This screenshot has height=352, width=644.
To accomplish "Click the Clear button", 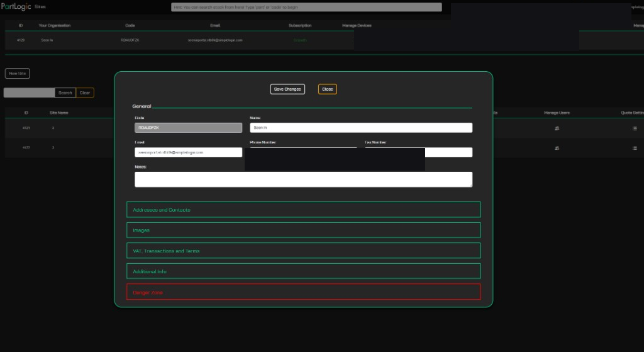I will click(x=85, y=93).
